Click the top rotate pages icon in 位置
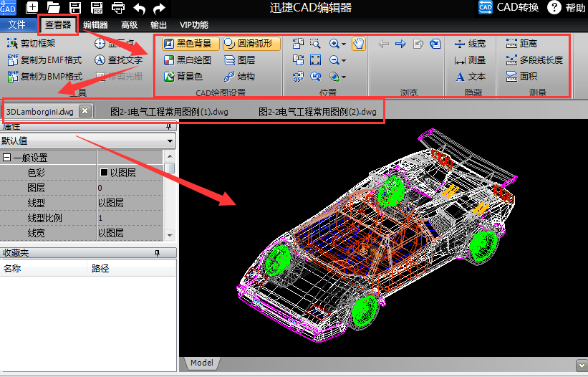This screenshot has height=377, width=588. (298, 44)
